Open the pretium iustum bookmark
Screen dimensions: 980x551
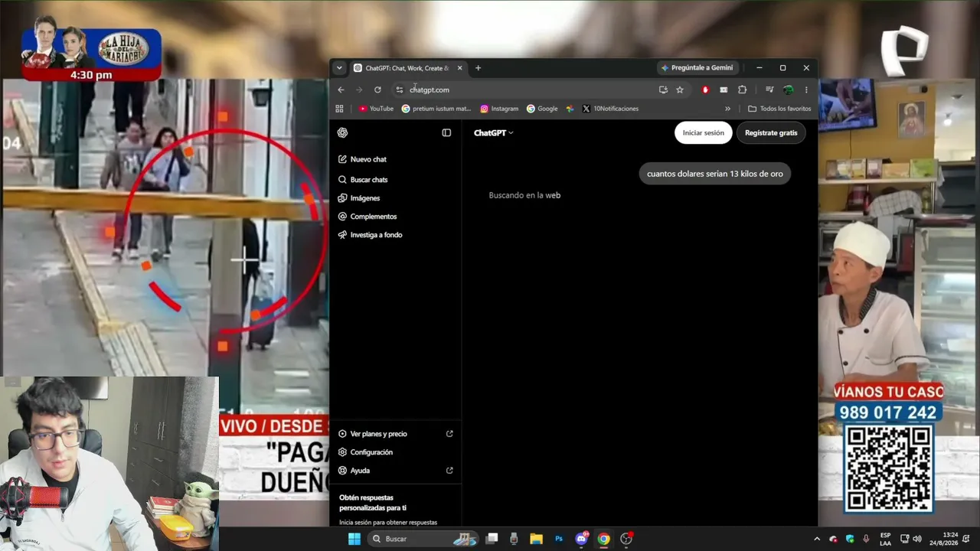436,109
